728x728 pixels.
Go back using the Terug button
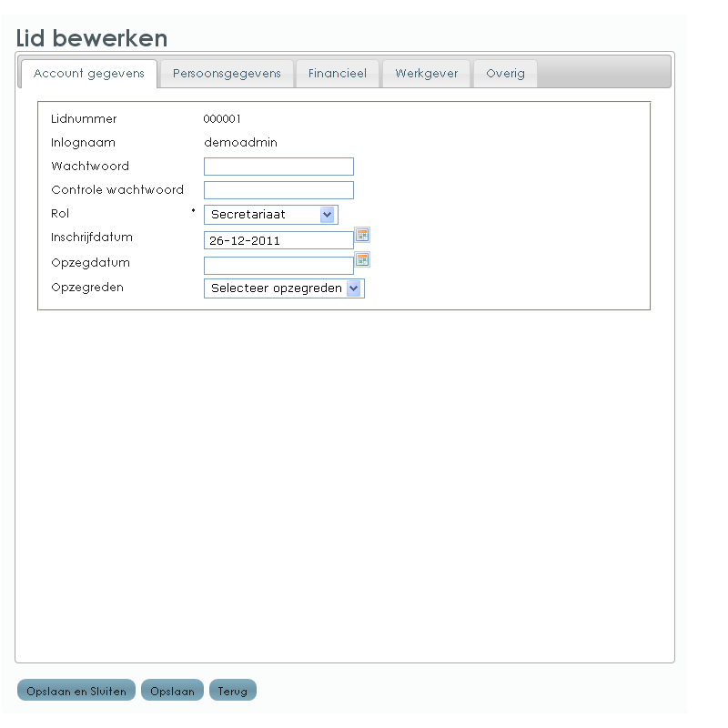coord(233,691)
